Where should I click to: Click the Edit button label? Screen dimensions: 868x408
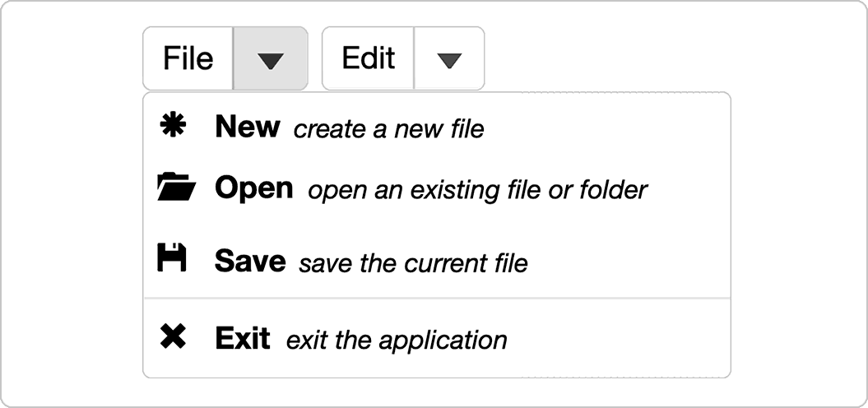point(368,58)
